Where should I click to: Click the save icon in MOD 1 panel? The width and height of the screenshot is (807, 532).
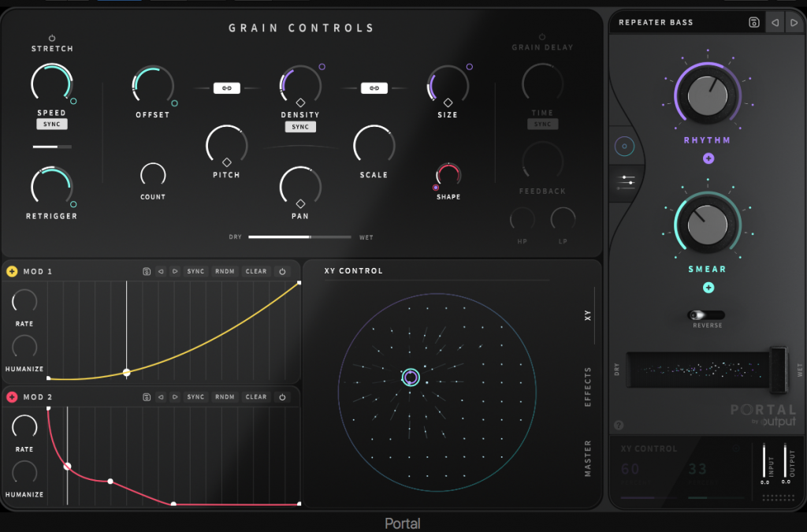[147, 270]
